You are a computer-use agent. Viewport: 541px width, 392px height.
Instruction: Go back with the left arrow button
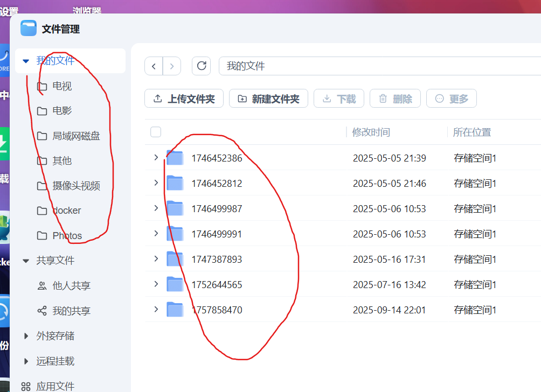tap(154, 66)
